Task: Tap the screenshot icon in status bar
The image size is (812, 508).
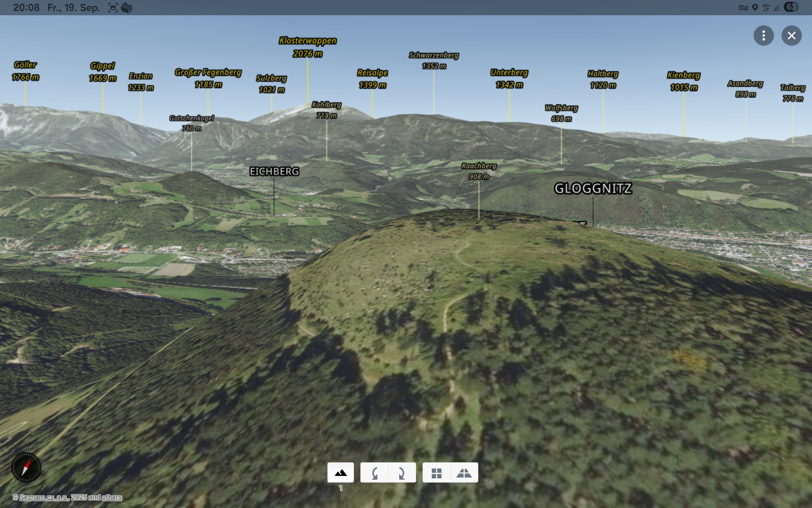Action: point(113,8)
